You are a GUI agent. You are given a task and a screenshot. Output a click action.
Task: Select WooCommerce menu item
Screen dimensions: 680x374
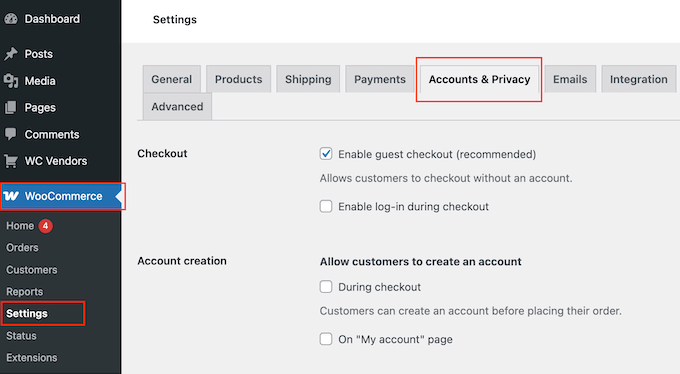click(x=62, y=196)
